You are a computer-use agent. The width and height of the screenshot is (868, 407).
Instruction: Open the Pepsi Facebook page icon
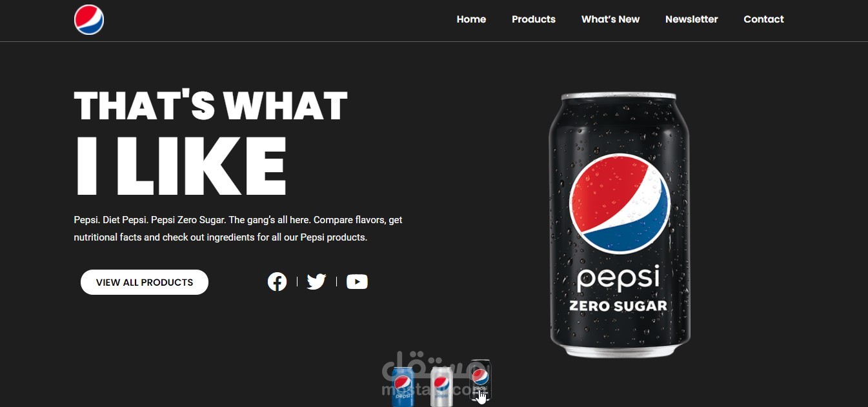tap(277, 282)
